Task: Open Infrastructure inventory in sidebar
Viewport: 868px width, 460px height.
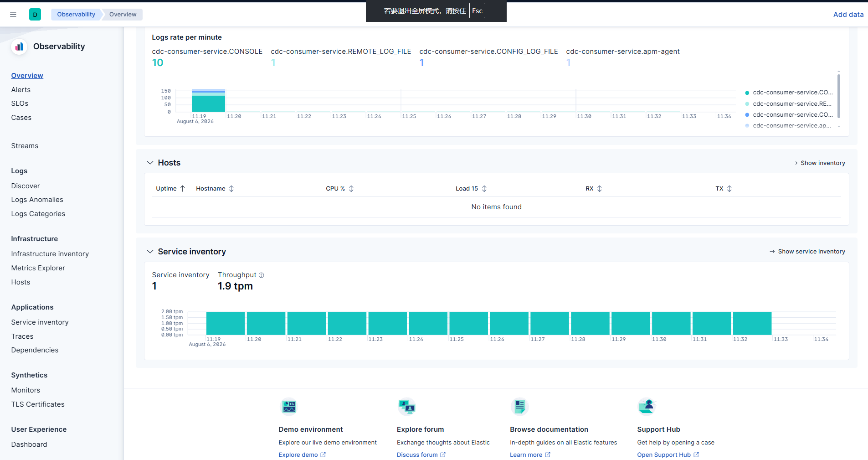Action: pos(50,254)
